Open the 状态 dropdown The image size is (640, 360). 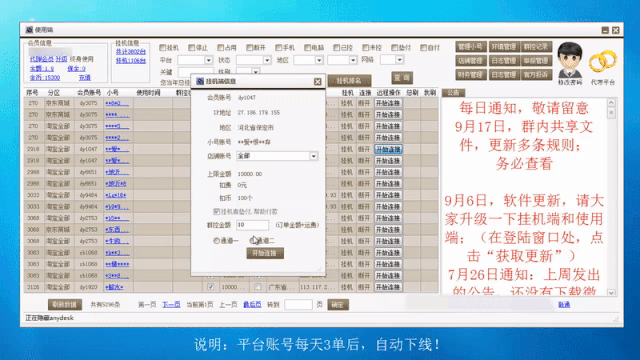coord(267,60)
